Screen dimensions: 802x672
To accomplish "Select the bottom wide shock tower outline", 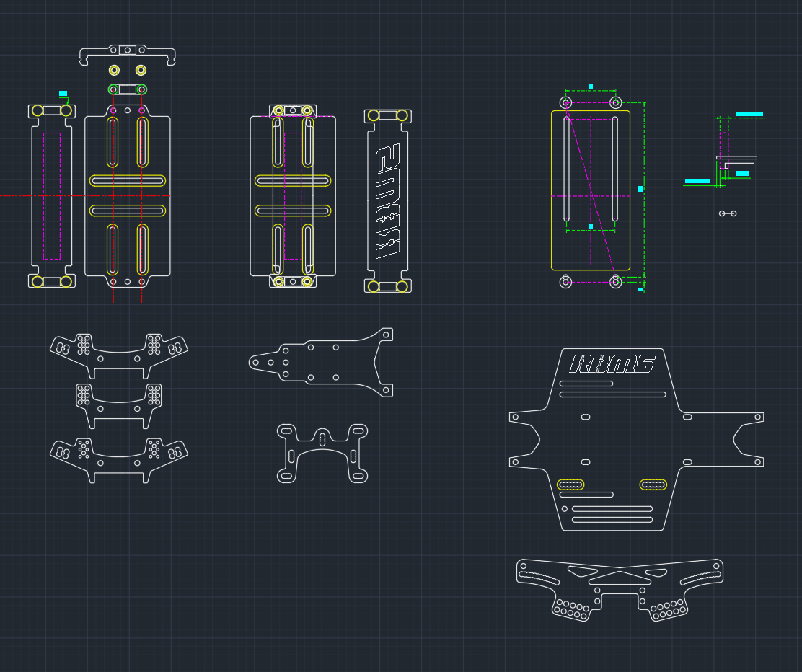I will click(x=119, y=460).
